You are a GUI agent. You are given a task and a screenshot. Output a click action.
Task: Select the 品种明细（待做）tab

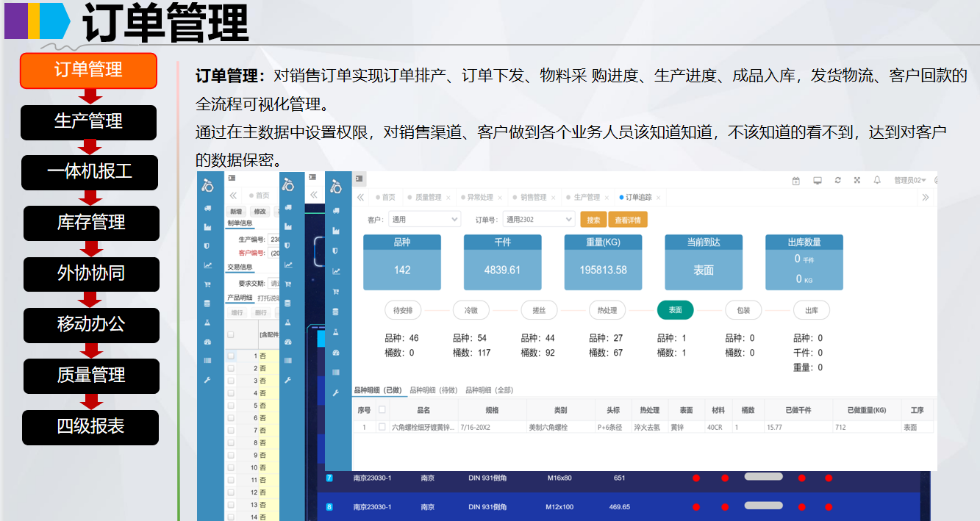(433, 390)
